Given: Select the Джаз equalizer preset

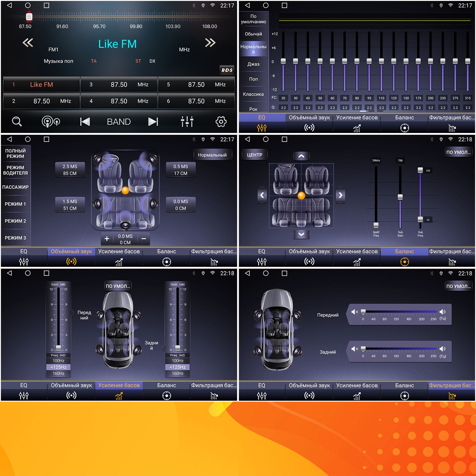Looking at the screenshot, I should click(253, 64).
